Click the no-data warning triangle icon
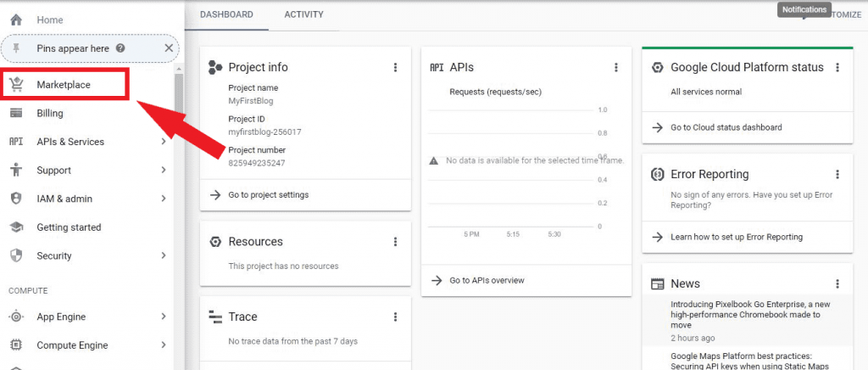The width and height of the screenshot is (868, 370). click(435, 160)
